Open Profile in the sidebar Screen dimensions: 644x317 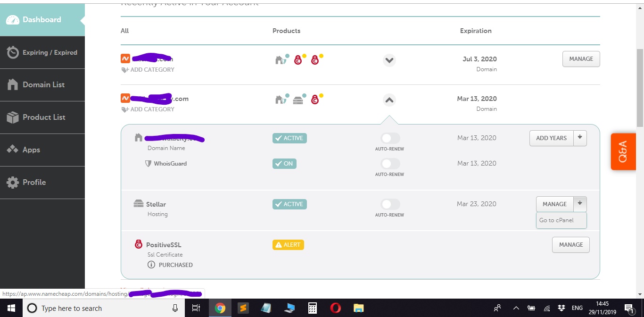[x=42, y=182]
